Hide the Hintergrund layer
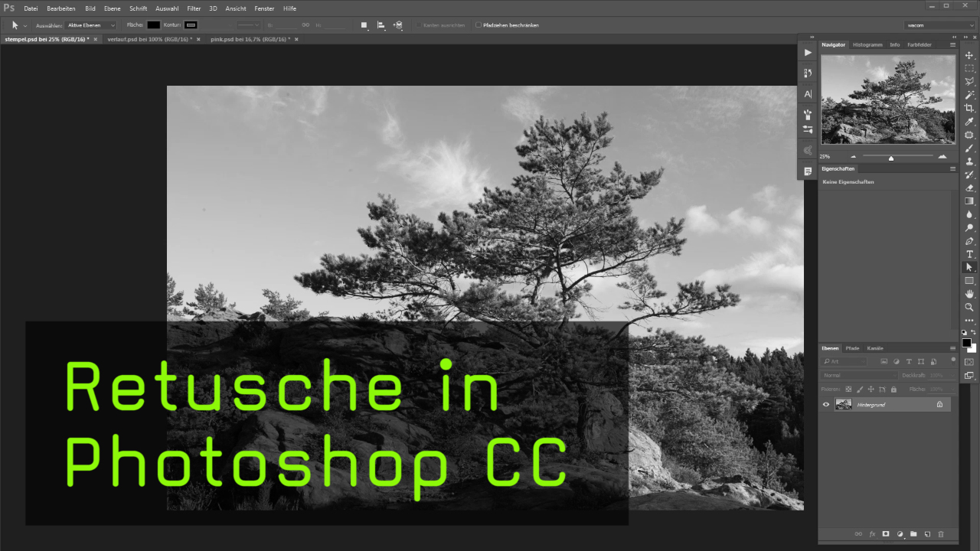Viewport: 980px width, 551px height. [x=825, y=405]
